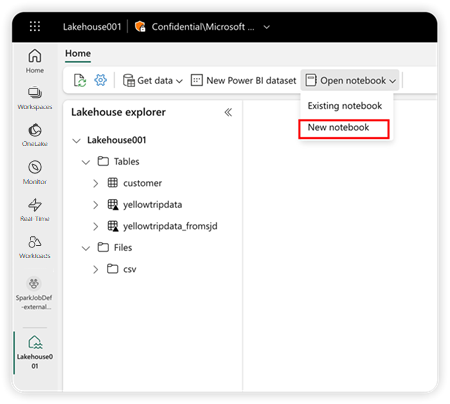The width and height of the screenshot is (450, 404).
Task: Expand the csv folder node
Action: pos(96,269)
